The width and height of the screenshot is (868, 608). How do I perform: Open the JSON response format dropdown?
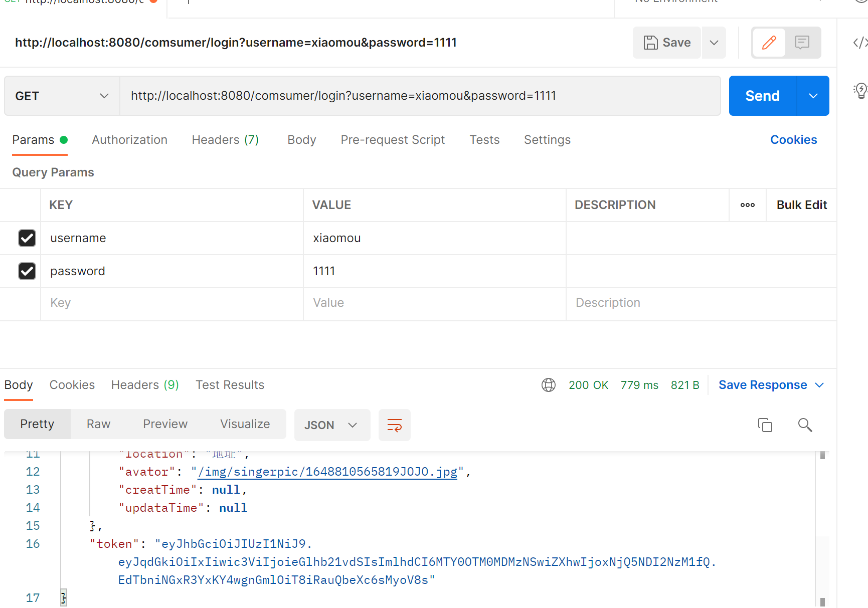332,425
